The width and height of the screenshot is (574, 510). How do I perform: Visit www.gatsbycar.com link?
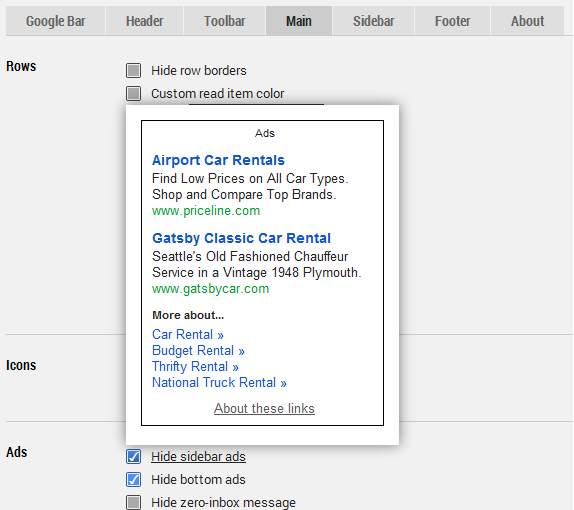[x=210, y=288]
